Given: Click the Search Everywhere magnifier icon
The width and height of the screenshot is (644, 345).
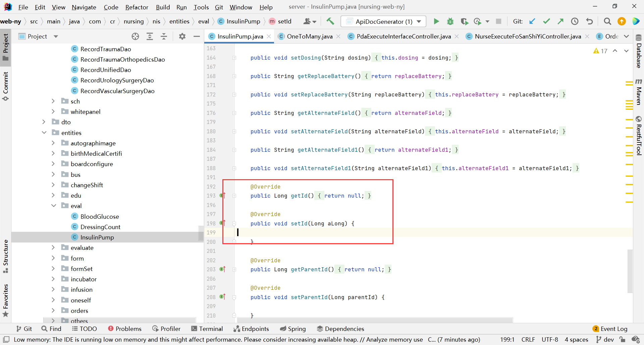Looking at the screenshot, I should click(607, 21).
